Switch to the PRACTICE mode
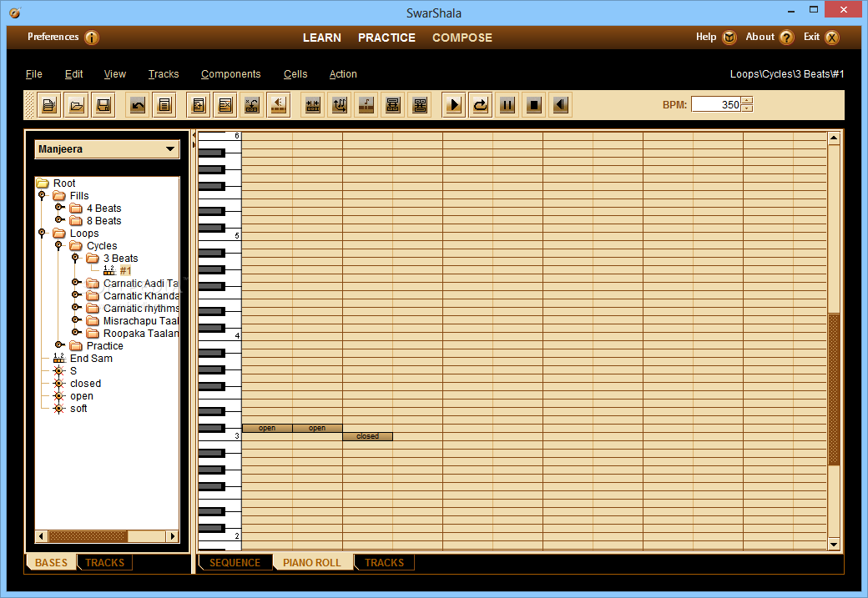The height and width of the screenshot is (598, 868). tap(386, 38)
